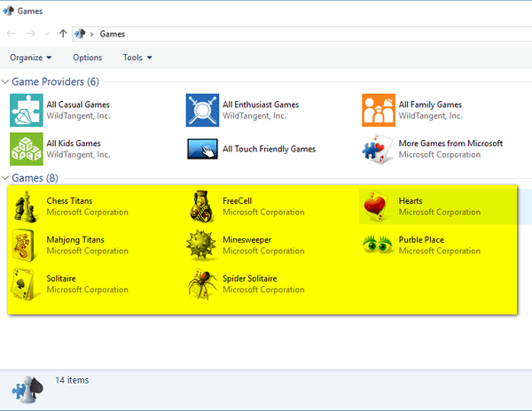The width and height of the screenshot is (532, 411).
Task: Open the All Touch Friendly Games icon
Action: (202, 149)
